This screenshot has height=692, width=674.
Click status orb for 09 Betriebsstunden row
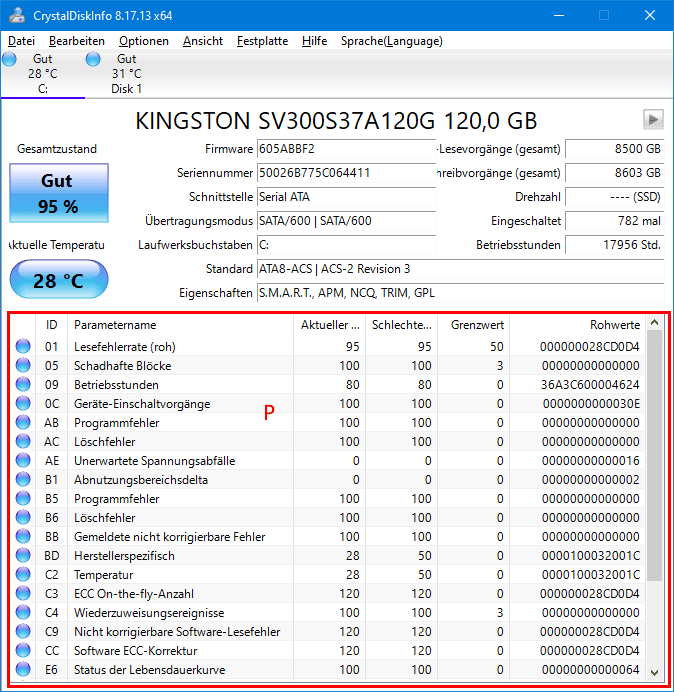(x=23, y=384)
